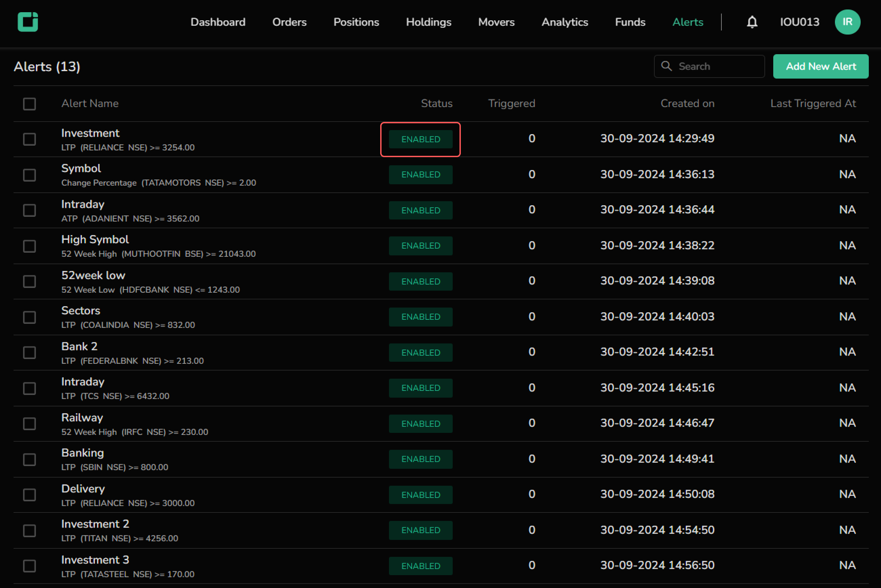This screenshot has width=881, height=588.
Task: Toggle ENABLED status for Bank 2 alert
Action: click(x=421, y=353)
